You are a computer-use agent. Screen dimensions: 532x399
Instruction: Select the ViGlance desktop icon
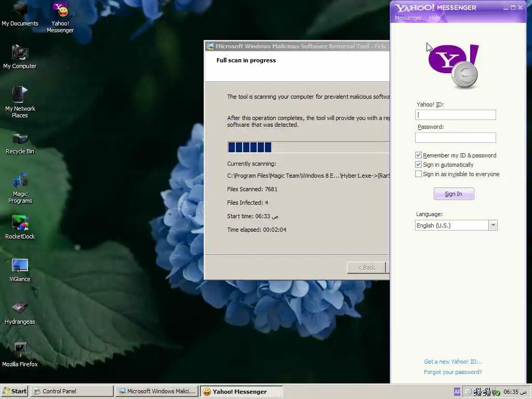tap(20, 270)
